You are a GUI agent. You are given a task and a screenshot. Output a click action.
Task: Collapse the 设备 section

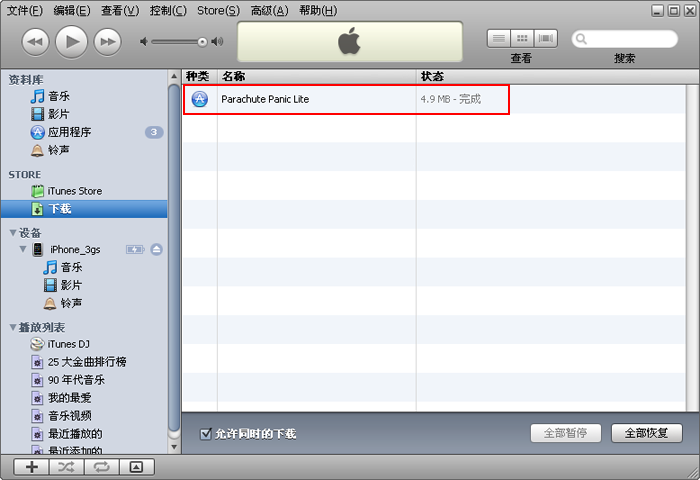[13, 233]
